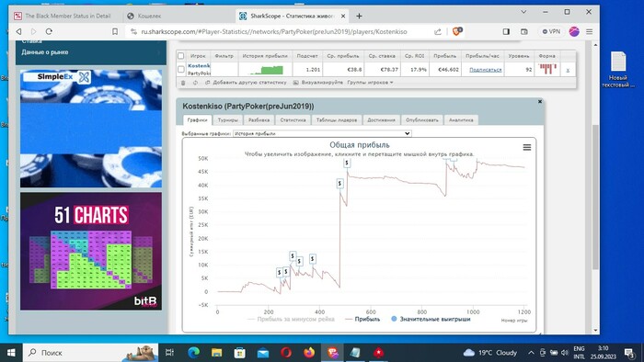The width and height of the screenshot is (644, 362).
Task: Open the share icon in address bar
Action: point(438,31)
